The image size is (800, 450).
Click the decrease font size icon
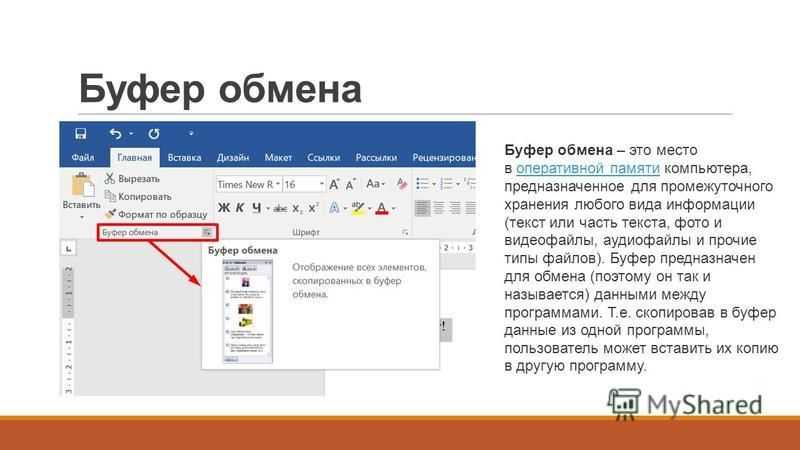(351, 184)
